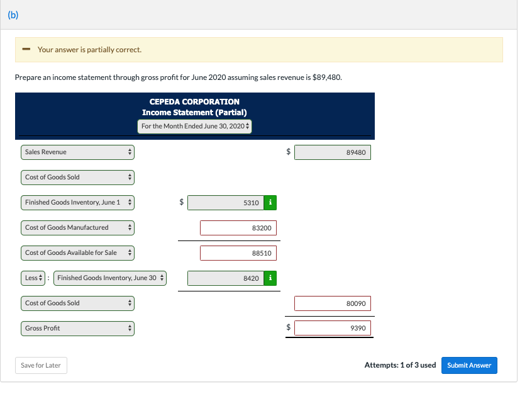Click the info icon beside 5310 entry
Viewport: 532px width, 401px height.
270,202
